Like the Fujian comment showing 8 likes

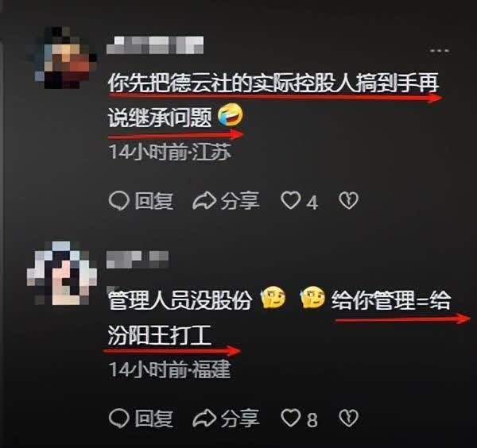pos(290,418)
